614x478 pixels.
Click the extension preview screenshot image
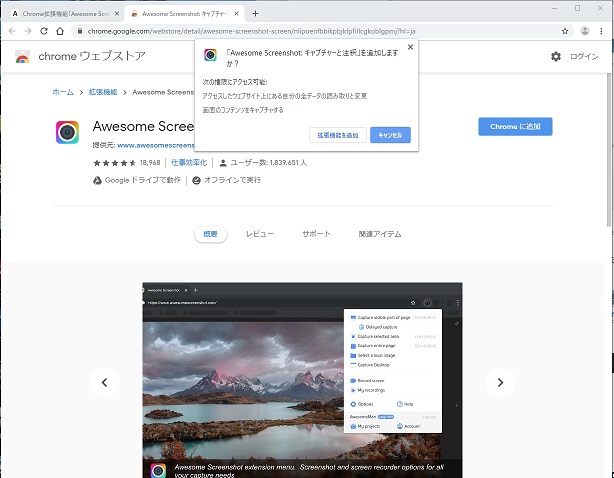[302, 380]
